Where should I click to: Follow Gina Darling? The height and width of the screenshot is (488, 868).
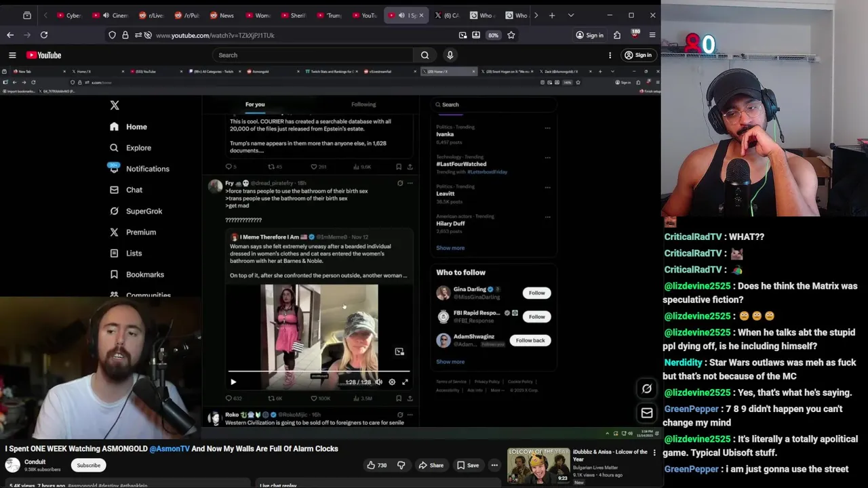point(536,293)
